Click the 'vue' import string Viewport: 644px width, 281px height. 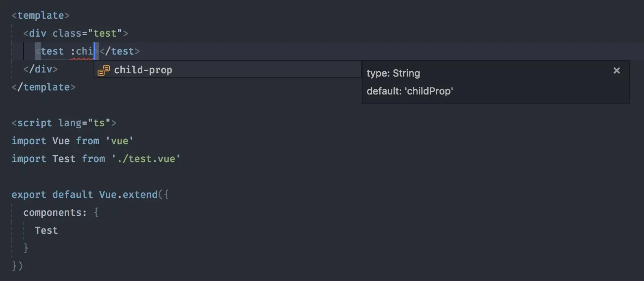(120, 141)
